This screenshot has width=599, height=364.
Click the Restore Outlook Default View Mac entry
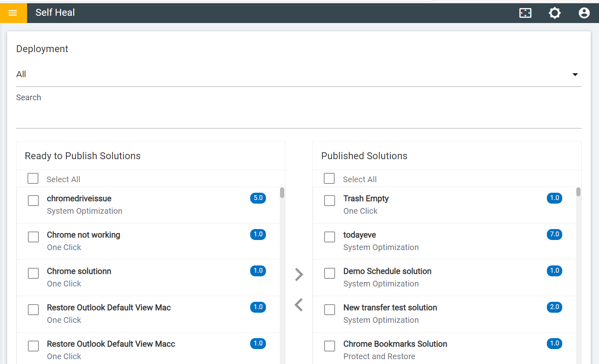[109, 308]
